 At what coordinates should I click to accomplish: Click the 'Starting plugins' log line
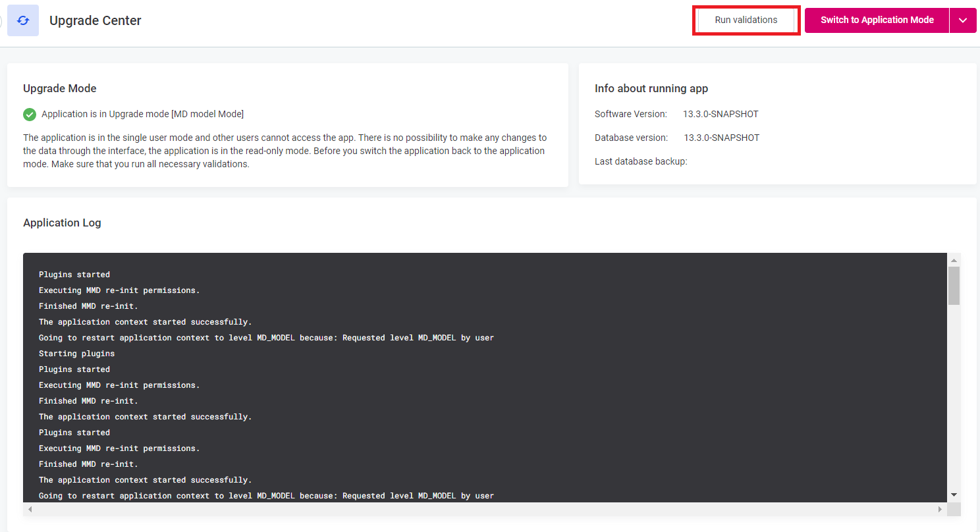pyautogui.click(x=76, y=354)
